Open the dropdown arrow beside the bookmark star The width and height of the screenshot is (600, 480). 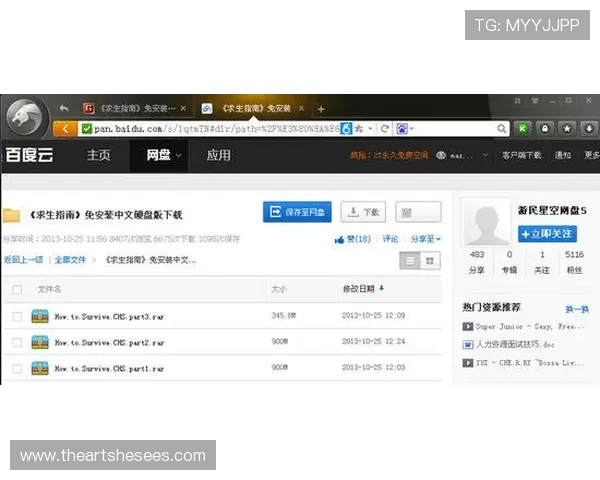pos(370,129)
